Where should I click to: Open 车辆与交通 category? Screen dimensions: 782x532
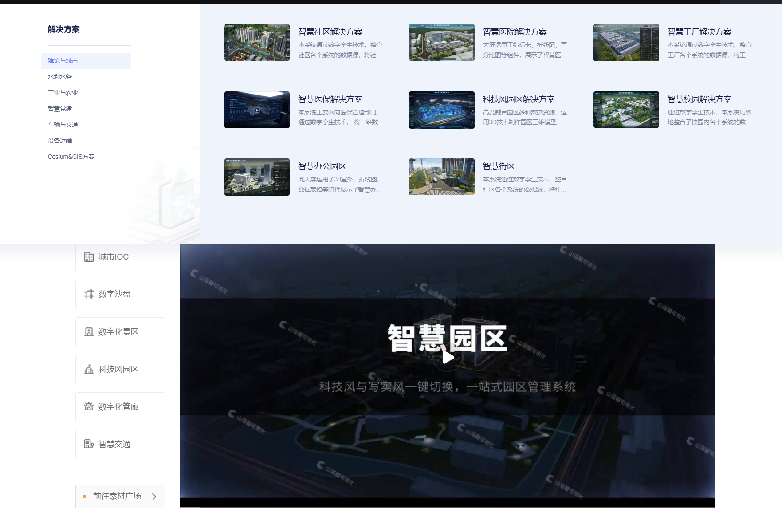pos(63,125)
